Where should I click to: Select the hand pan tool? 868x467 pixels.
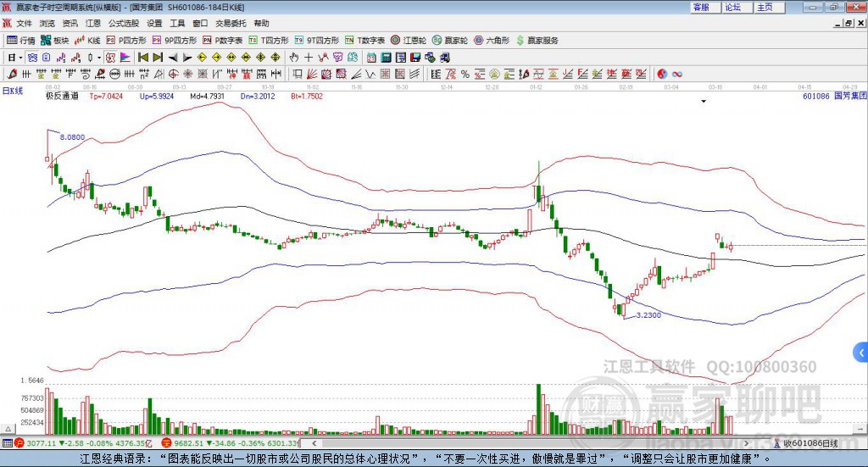pyautogui.click(x=294, y=58)
